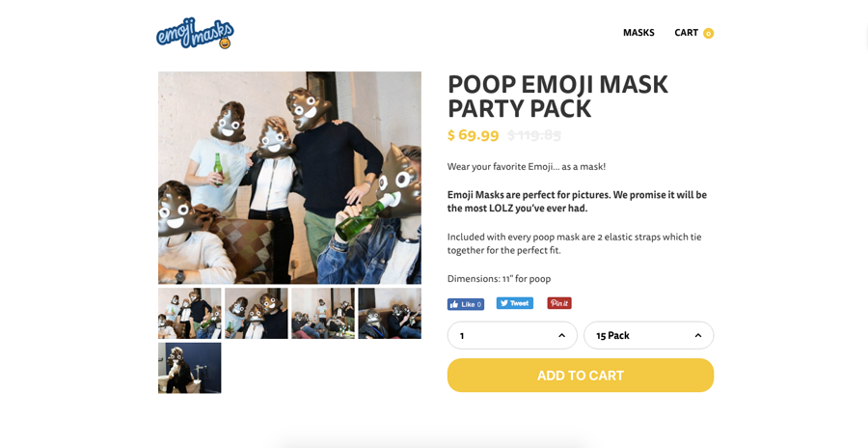This screenshot has width=868, height=448.
Task: Share via the Tweet button
Action: tap(515, 303)
